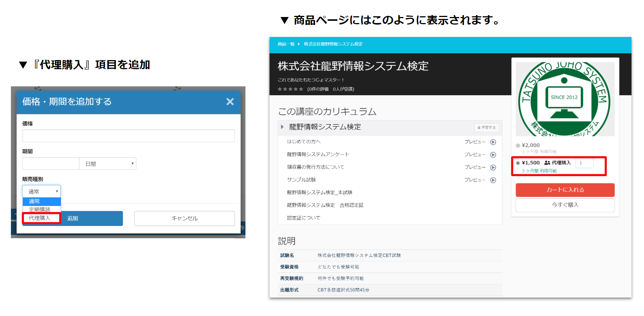The image size is (644, 316).
Task: Click the 商品一覧 breadcrumb link
Action: tap(286, 44)
